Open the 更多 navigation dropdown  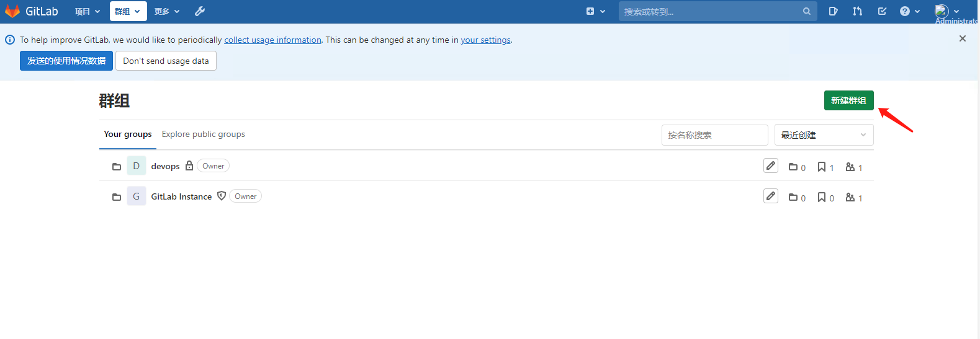[167, 11]
